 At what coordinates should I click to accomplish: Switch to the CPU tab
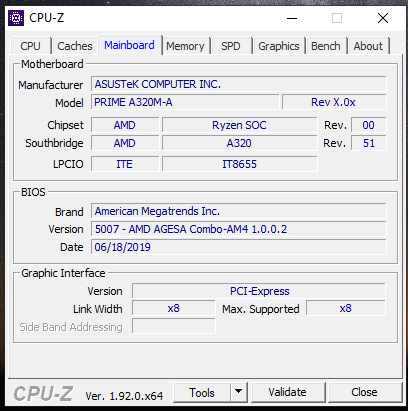click(x=30, y=46)
